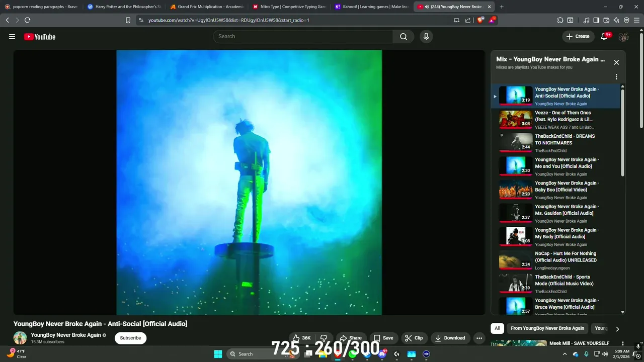Click the address bar URL

228,20
